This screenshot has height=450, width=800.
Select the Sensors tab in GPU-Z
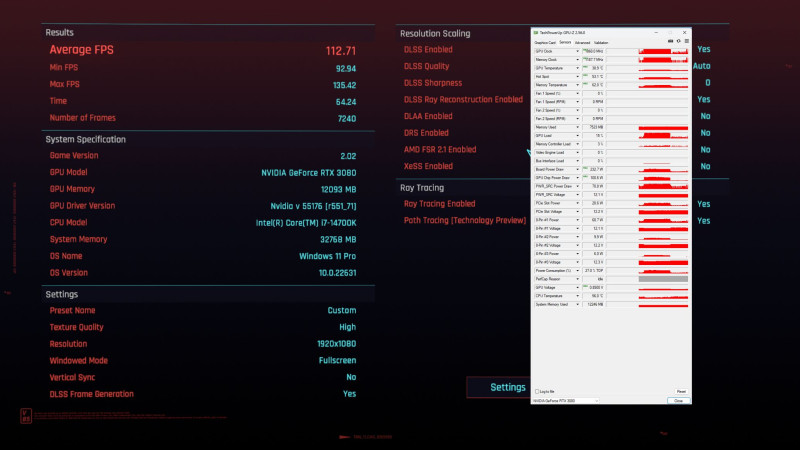(565, 42)
